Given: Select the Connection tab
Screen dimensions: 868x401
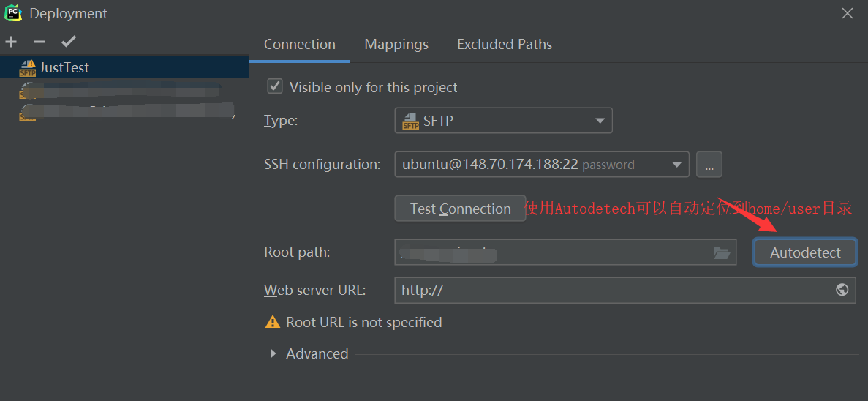Looking at the screenshot, I should click(x=300, y=45).
